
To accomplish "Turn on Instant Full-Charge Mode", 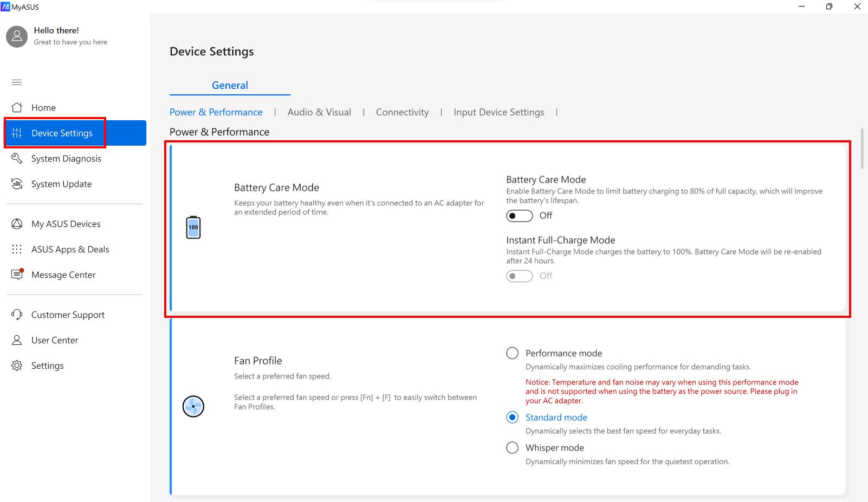I will coord(519,276).
